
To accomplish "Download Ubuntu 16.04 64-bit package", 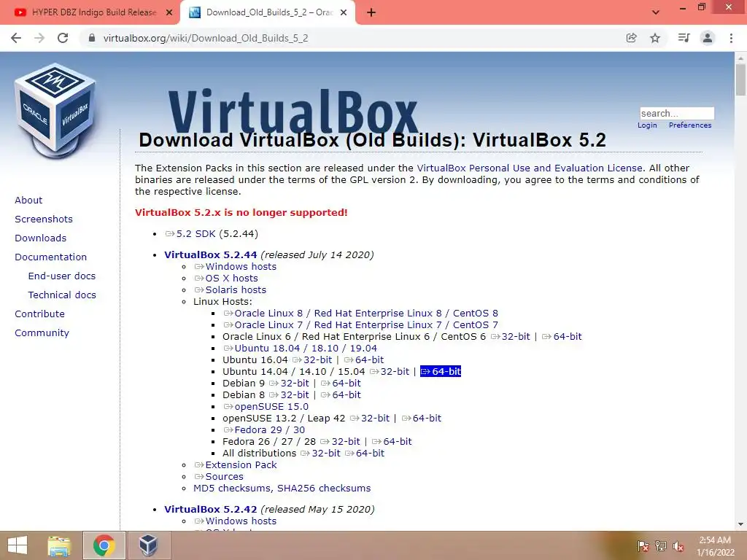I will 364,360.
